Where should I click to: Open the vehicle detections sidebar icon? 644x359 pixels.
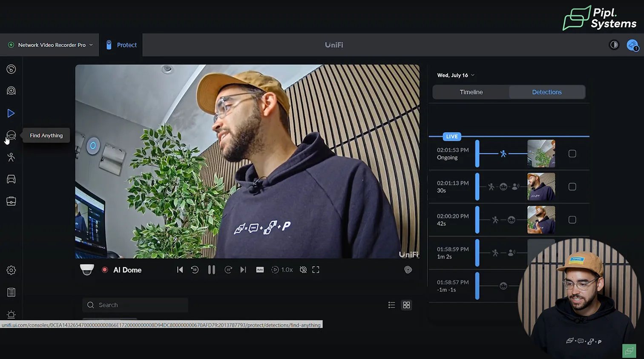[11, 179]
